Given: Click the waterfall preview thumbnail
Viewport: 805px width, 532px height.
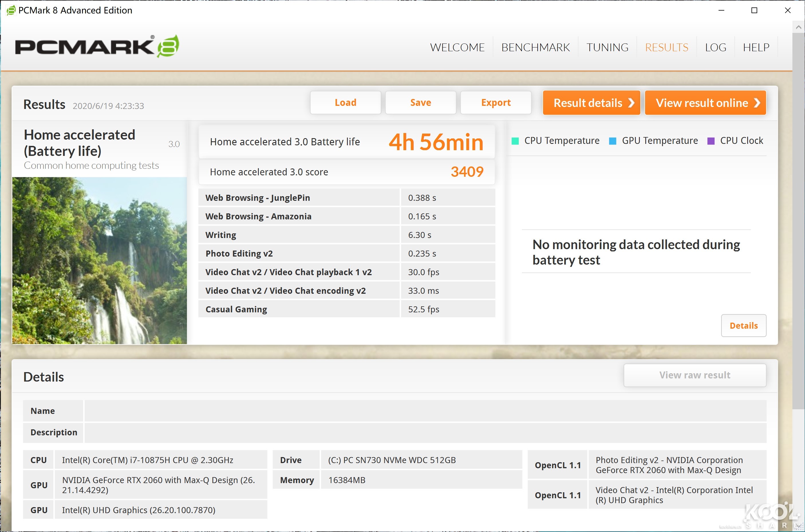Looking at the screenshot, I should 99,261.
